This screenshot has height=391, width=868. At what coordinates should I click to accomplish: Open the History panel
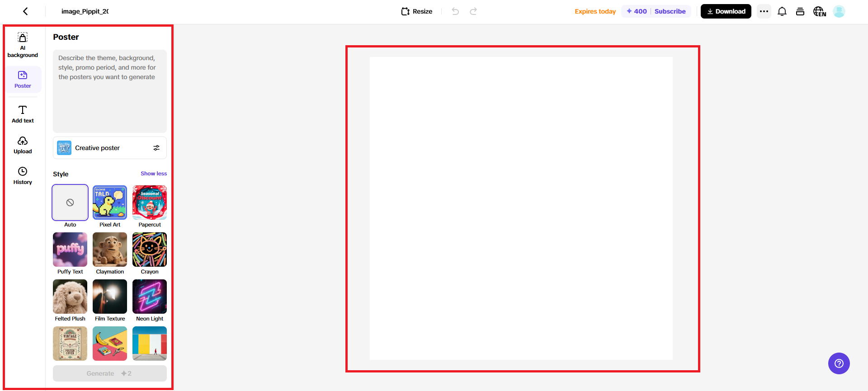pyautogui.click(x=23, y=176)
